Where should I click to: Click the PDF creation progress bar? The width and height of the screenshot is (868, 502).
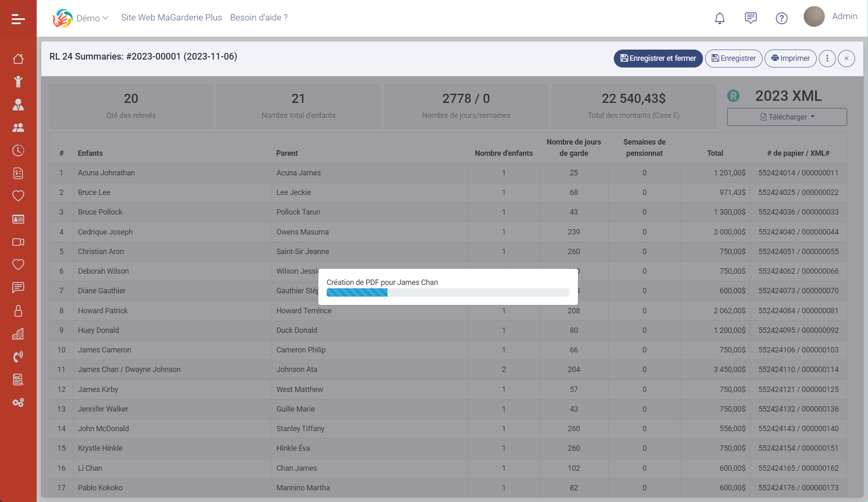pos(448,292)
